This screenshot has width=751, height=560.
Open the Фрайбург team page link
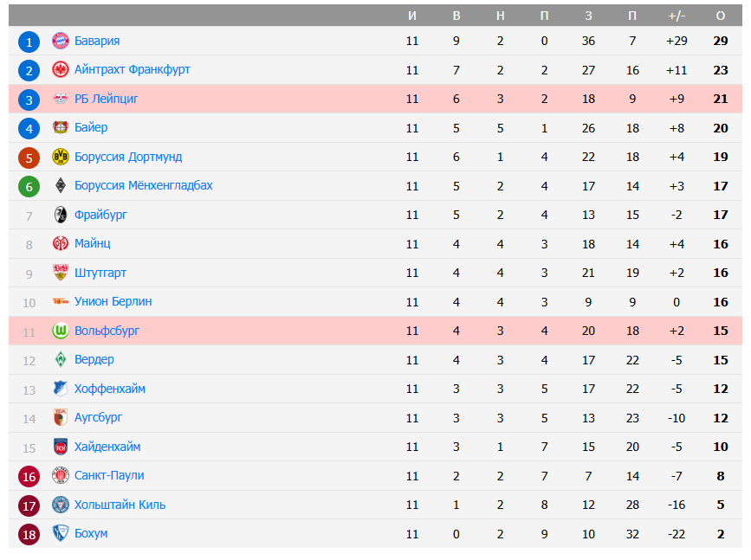pyautogui.click(x=100, y=215)
